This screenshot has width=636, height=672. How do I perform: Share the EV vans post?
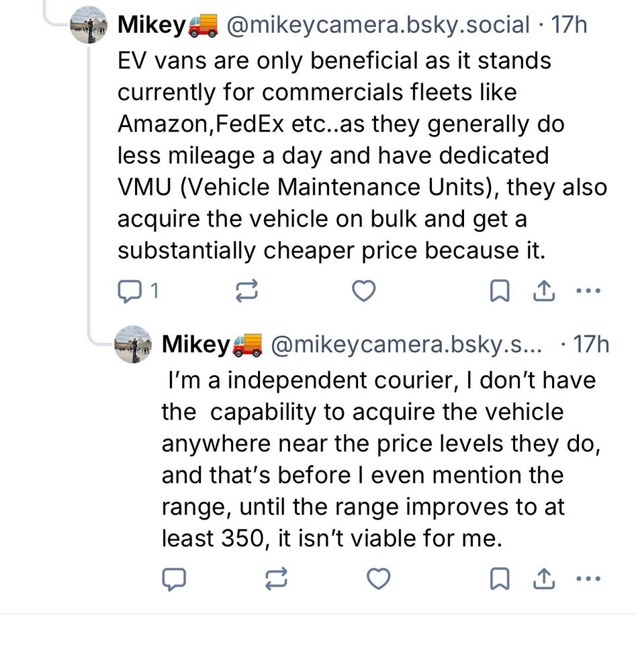(x=543, y=291)
